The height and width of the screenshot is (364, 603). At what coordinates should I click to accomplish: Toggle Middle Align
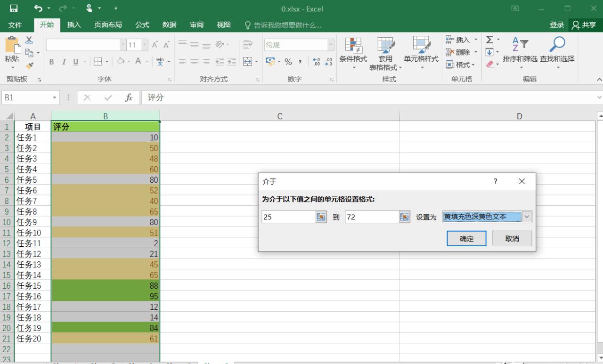[194, 45]
